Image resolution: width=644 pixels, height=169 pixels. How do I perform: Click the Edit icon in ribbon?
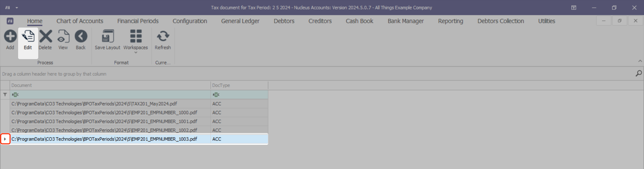pyautogui.click(x=28, y=36)
